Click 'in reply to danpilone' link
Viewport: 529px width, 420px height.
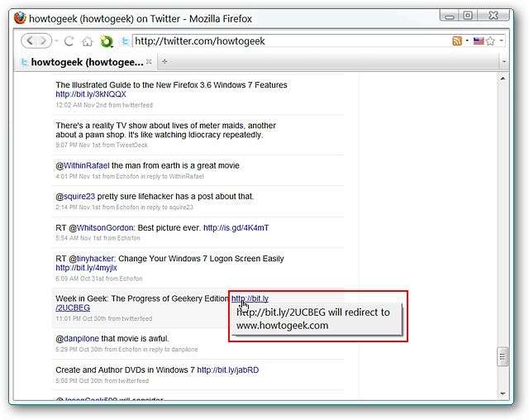tap(171, 349)
